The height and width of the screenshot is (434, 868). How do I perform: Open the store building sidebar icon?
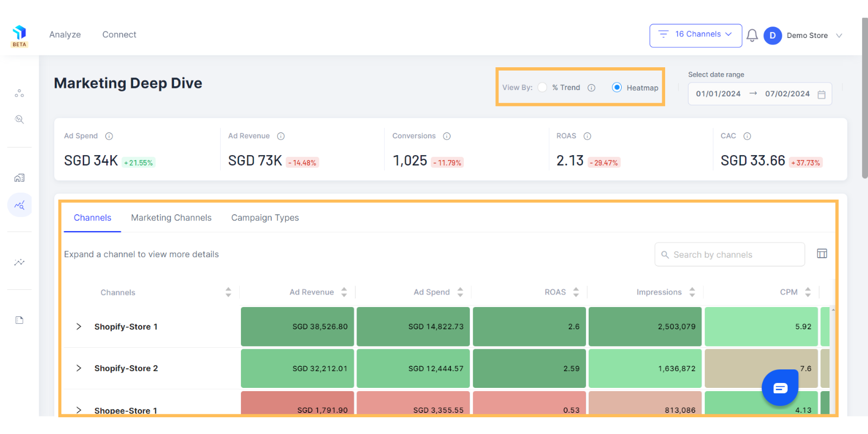click(20, 178)
